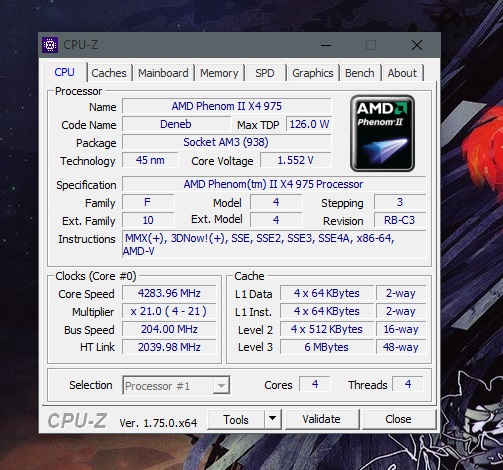Click the Family value F

point(148,202)
